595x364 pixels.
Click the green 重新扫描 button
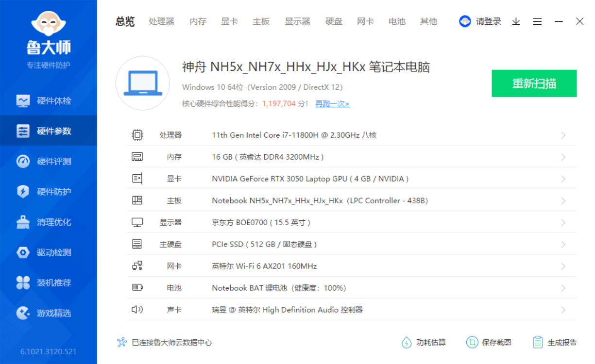coord(534,83)
